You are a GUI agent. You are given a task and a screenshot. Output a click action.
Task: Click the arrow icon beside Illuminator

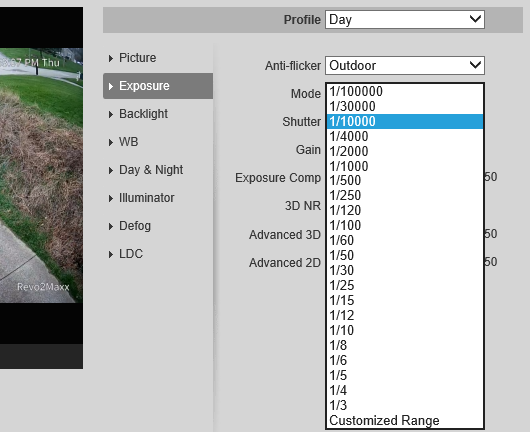(111, 198)
